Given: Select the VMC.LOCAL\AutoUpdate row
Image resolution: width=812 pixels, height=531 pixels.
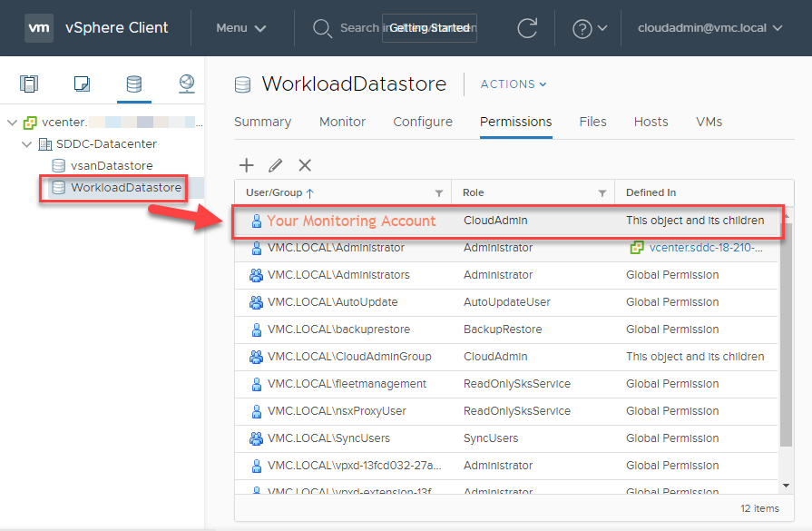Looking at the screenshot, I should [x=506, y=302].
